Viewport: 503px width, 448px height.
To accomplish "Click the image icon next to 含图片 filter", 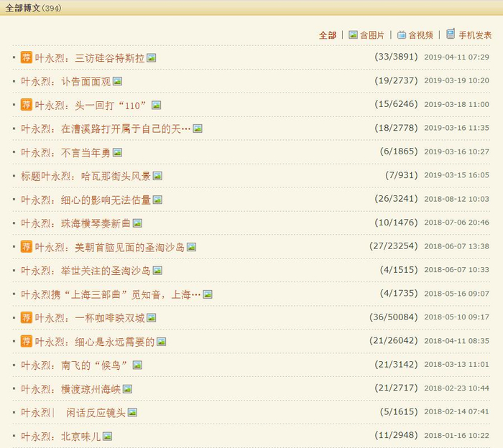I will point(354,34).
